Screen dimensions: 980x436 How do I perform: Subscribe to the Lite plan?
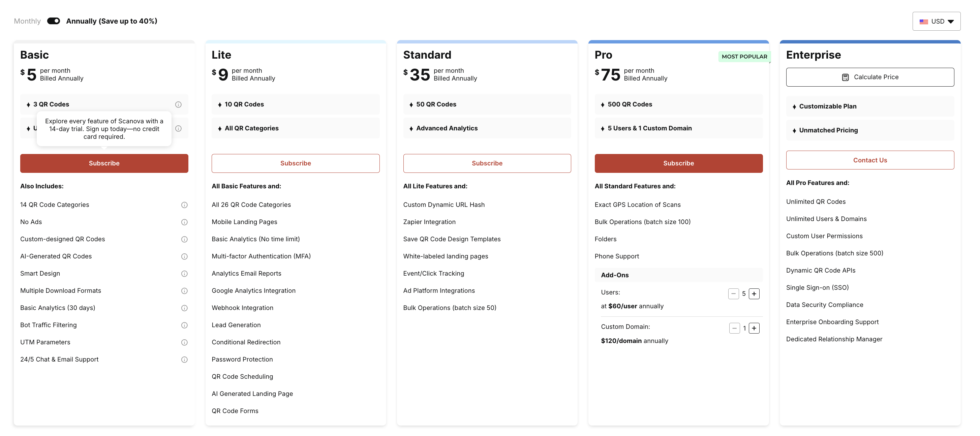click(x=296, y=163)
